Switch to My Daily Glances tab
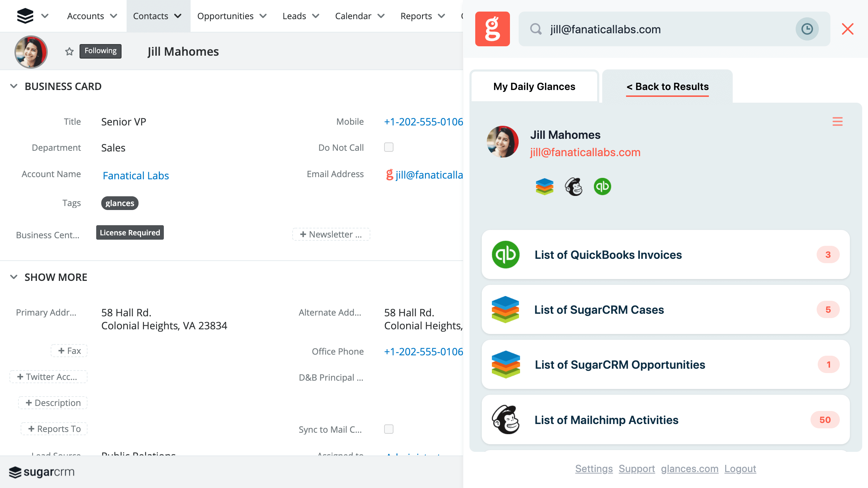 click(x=534, y=86)
